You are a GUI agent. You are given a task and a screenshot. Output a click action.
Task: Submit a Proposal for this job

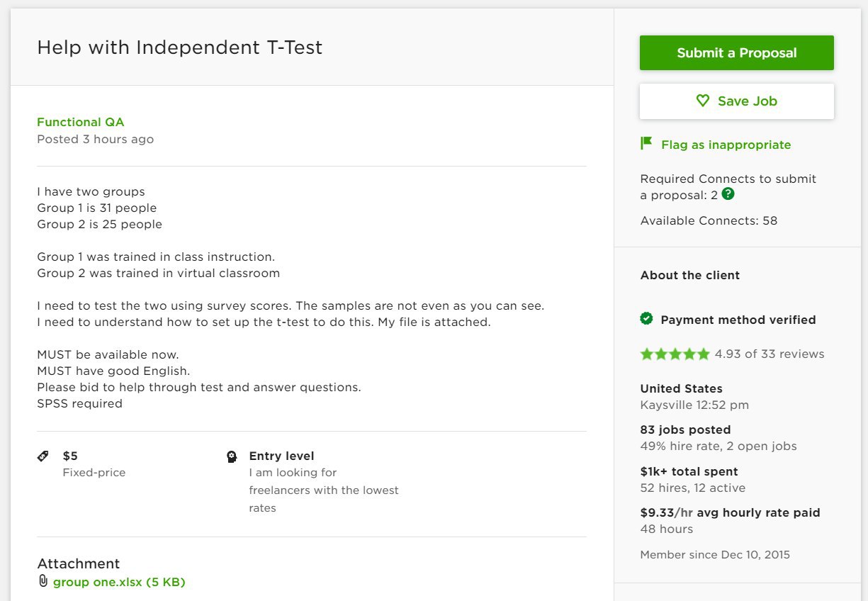[x=737, y=53]
